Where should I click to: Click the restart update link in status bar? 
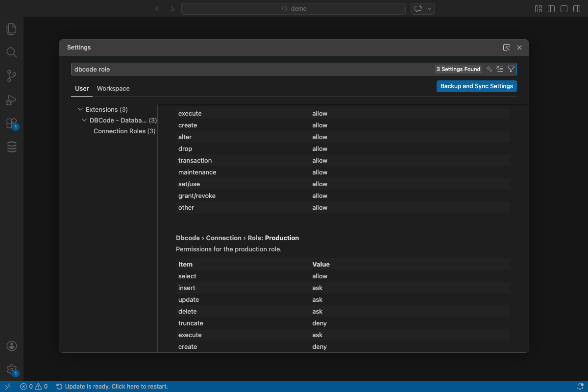click(113, 386)
